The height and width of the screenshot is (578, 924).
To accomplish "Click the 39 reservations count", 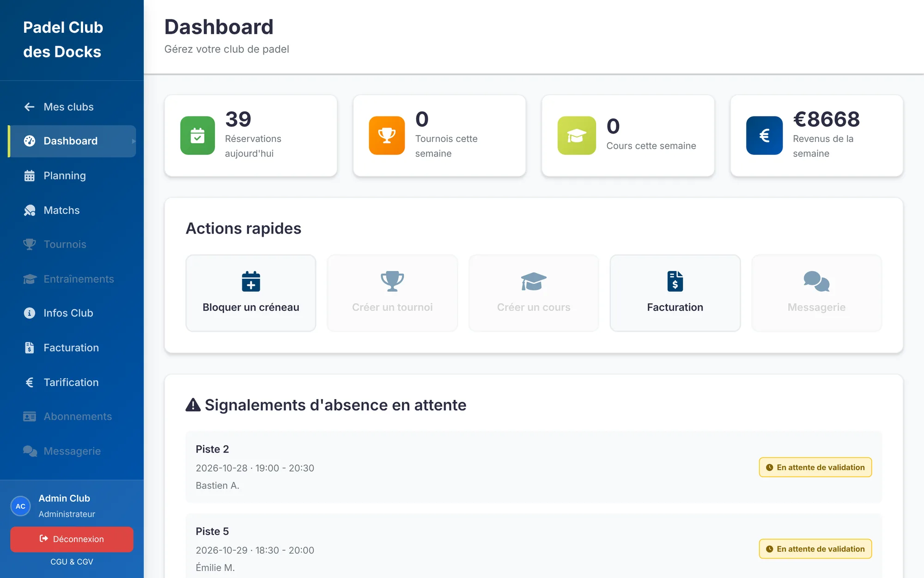I will pos(238,119).
